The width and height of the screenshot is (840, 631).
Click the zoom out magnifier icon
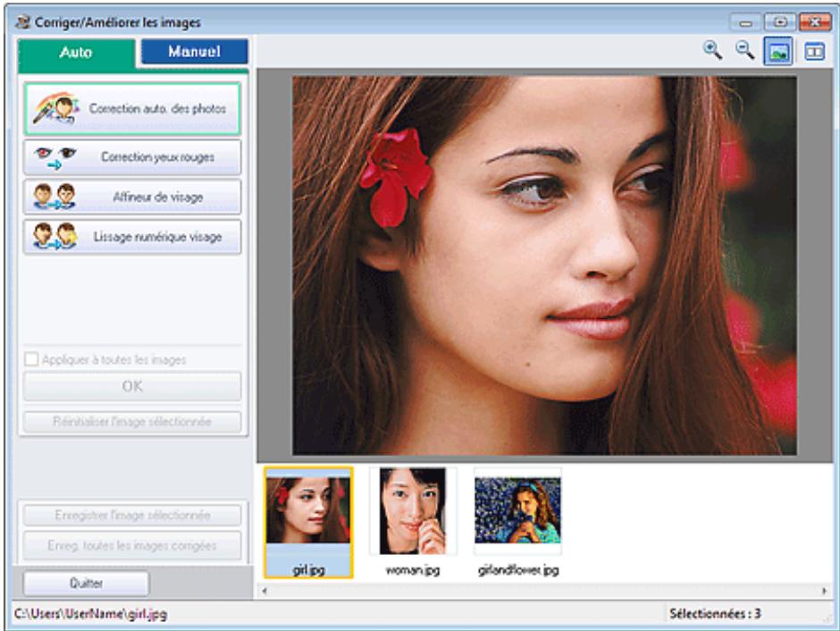[x=744, y=51]
